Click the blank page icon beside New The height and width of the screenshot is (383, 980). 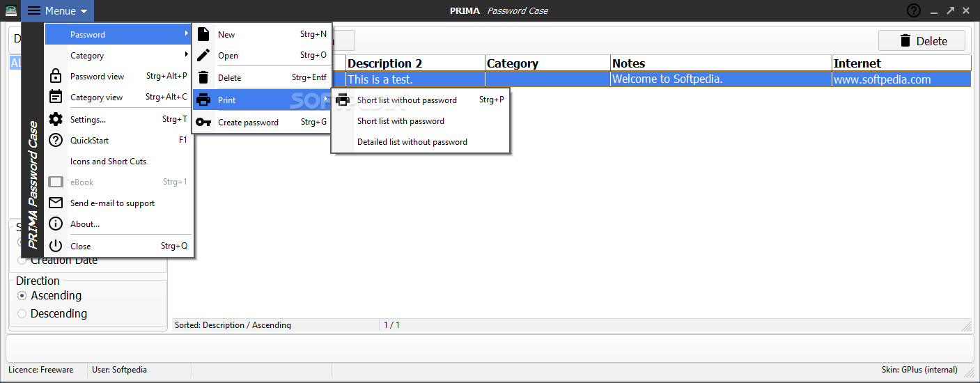tap(203, 34)
